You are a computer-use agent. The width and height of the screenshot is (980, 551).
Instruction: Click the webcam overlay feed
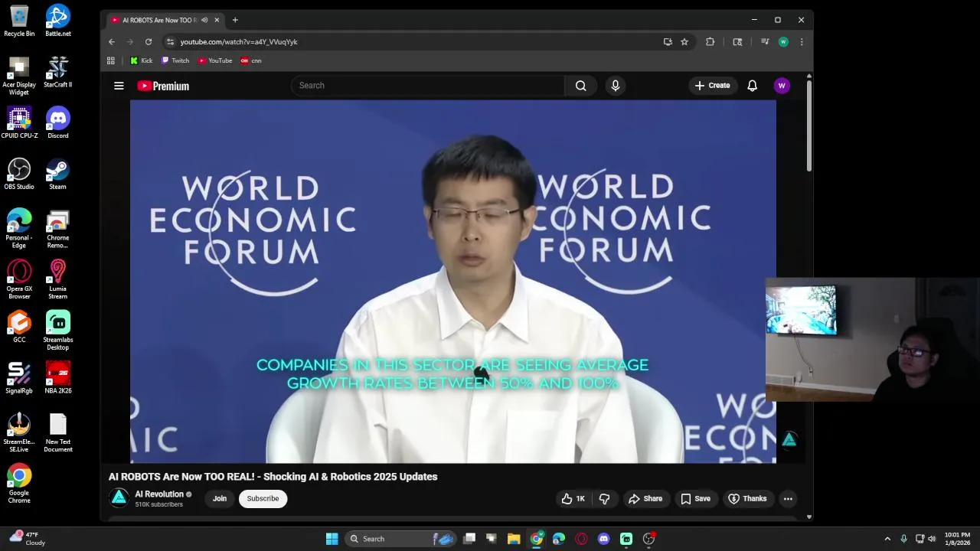(x=873, y=340)
